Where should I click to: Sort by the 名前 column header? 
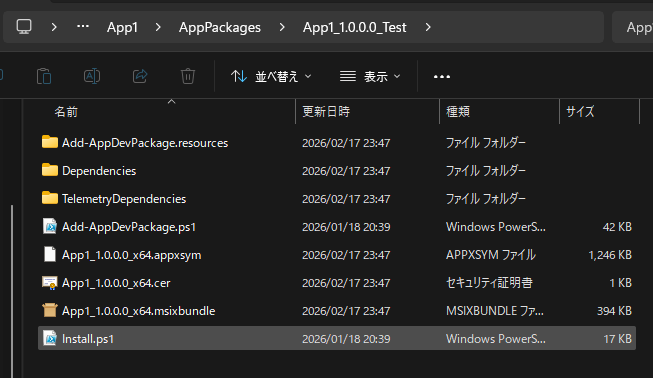pyautogui.click(x=66, y=112)
